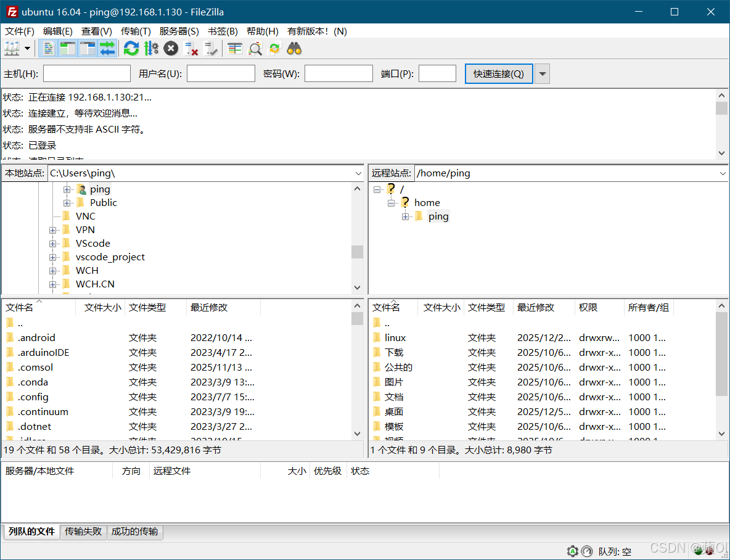This screenshot has width=730, height=560.
Task: Open the 文件(F) menu
Action: coord(20,31)
